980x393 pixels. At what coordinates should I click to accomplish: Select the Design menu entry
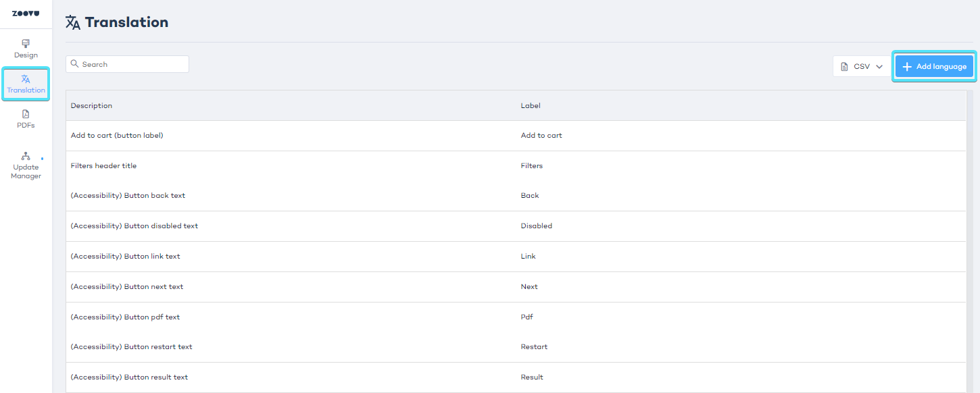click(25, 48)
